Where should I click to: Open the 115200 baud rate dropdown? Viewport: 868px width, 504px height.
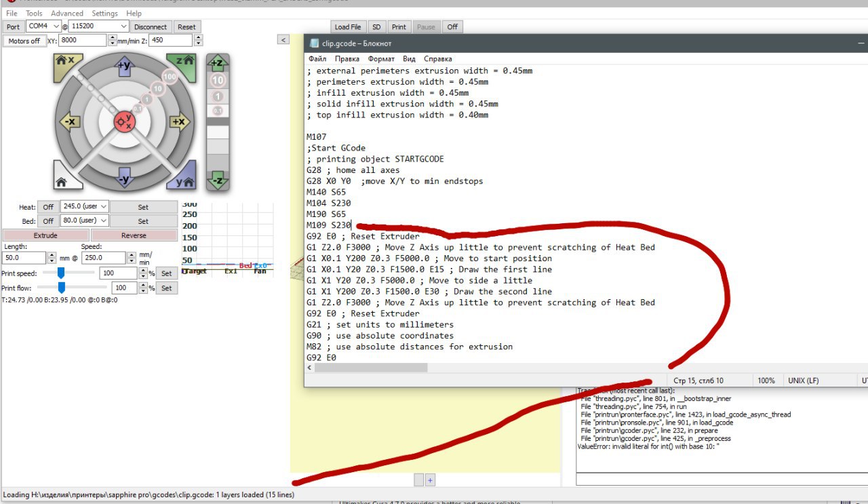[x=99, y=26]
